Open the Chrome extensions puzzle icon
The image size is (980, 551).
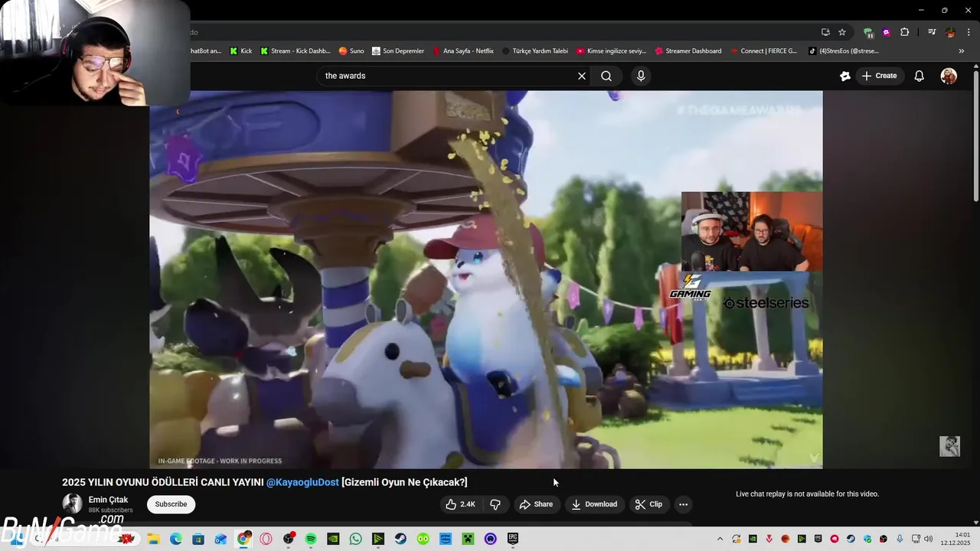(x=904, y=32)
